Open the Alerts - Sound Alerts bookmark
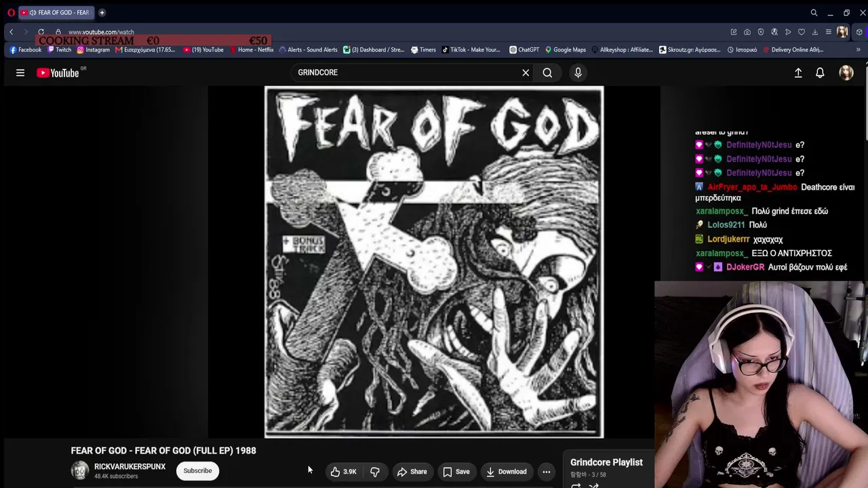 (x=308, y=49)
